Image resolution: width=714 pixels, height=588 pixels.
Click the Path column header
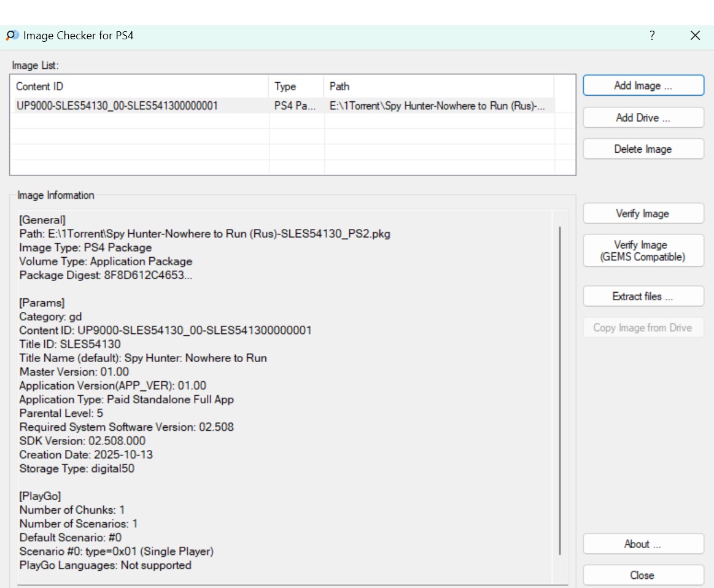(438, 87)
